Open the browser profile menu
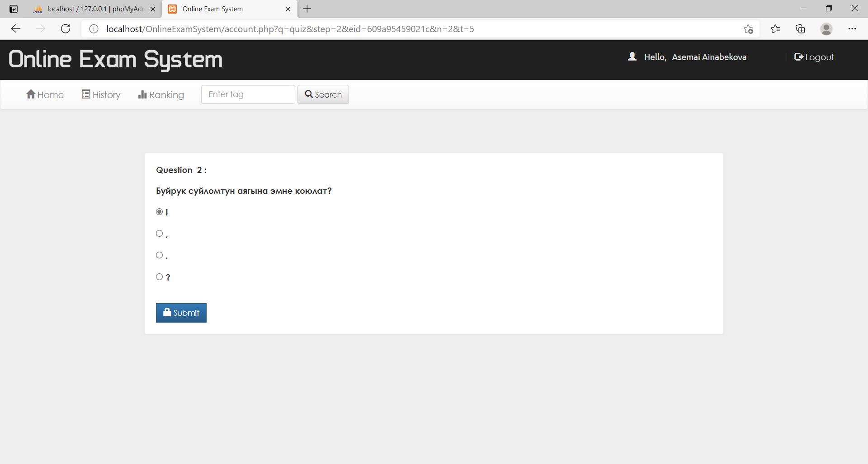 click(x=826, y=29)
